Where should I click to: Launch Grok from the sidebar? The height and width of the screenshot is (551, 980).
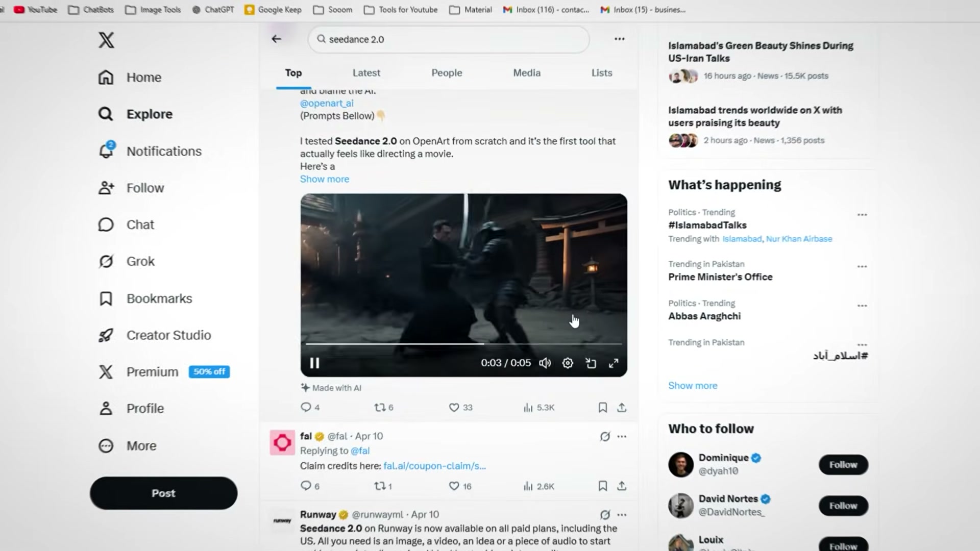tap(126, 261)
